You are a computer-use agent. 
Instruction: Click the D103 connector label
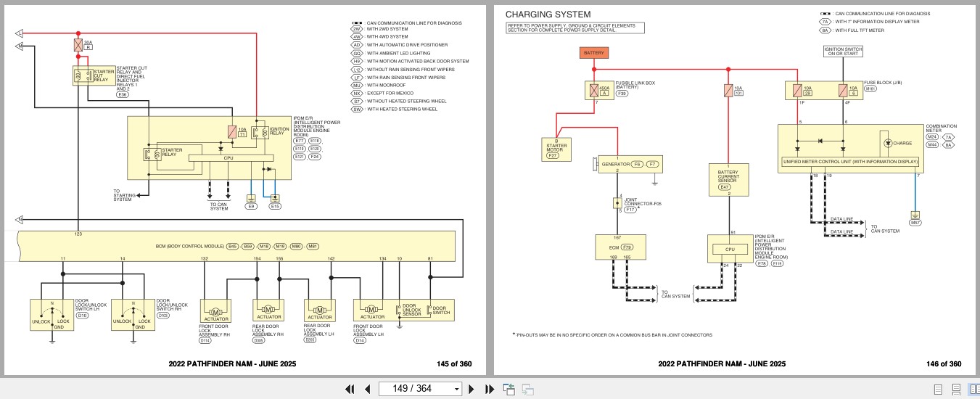coord(164,316)
